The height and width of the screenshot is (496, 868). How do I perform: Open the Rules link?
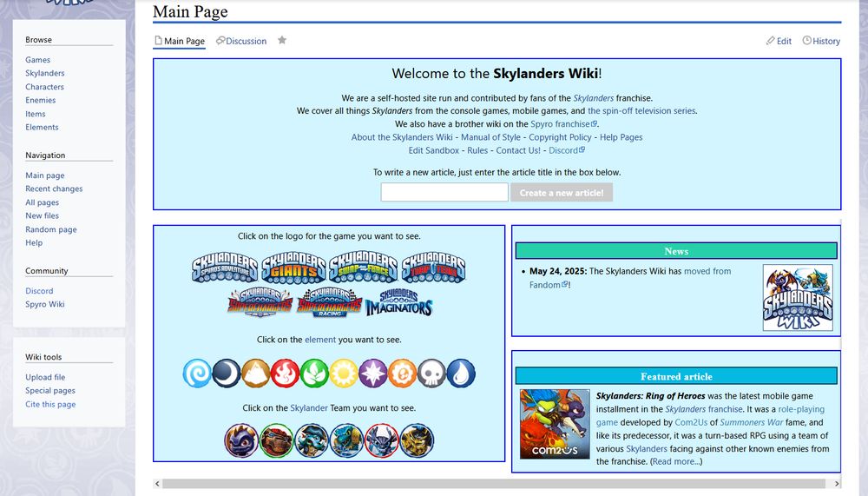pos(477,151)
